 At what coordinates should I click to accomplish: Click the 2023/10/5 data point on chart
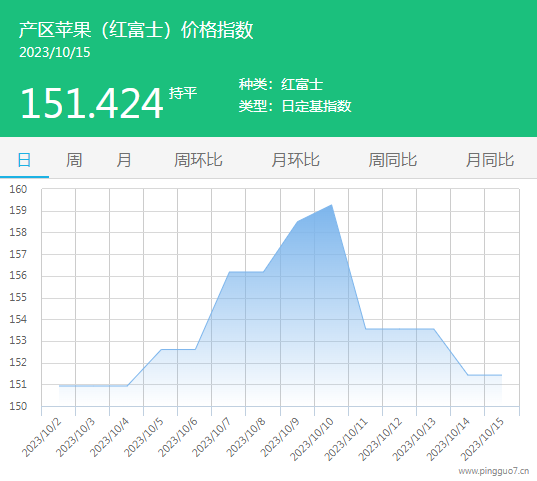[161, 349]
